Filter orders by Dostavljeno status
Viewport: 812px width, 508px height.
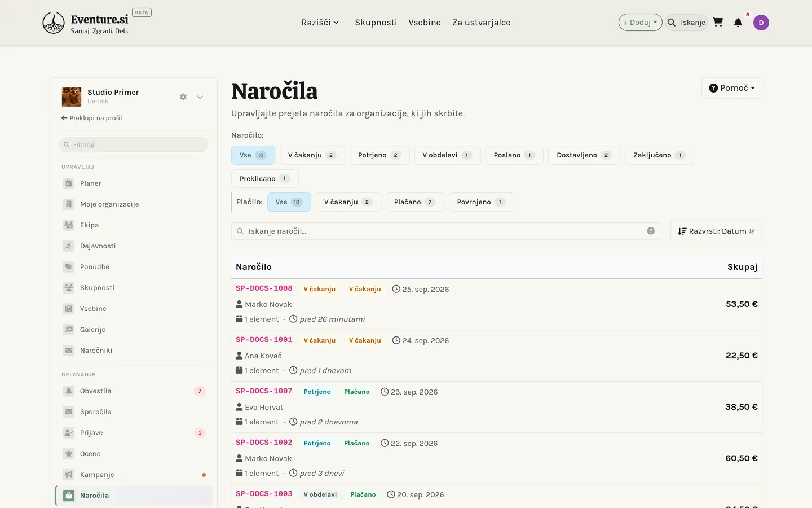pyautogui.click(x=584, y=155)
